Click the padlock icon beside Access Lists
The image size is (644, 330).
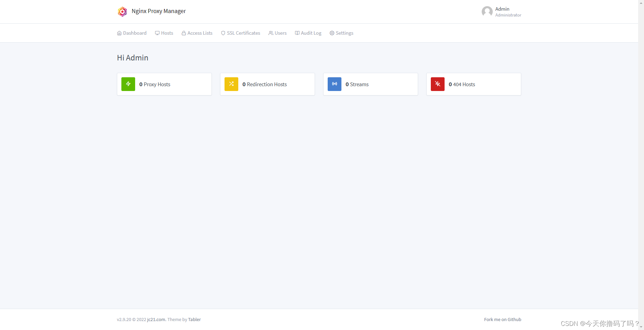tap(184, 33)
